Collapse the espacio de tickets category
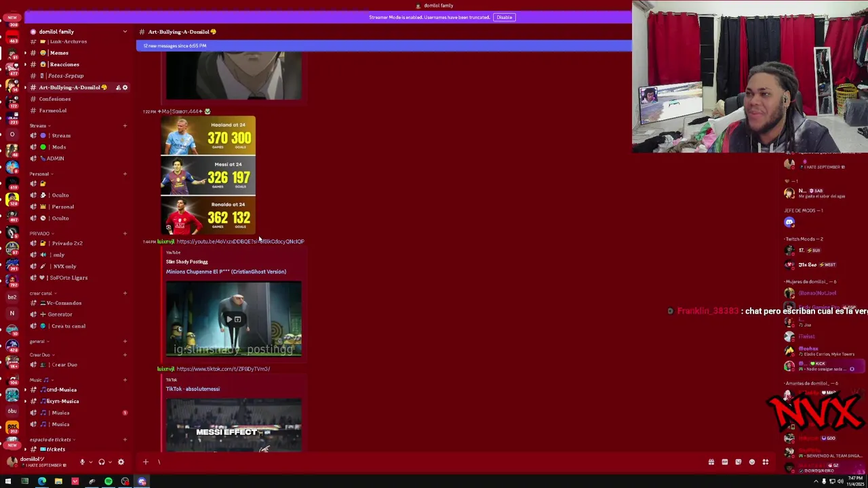Screen dimensions: 868x488 (53, 440)
